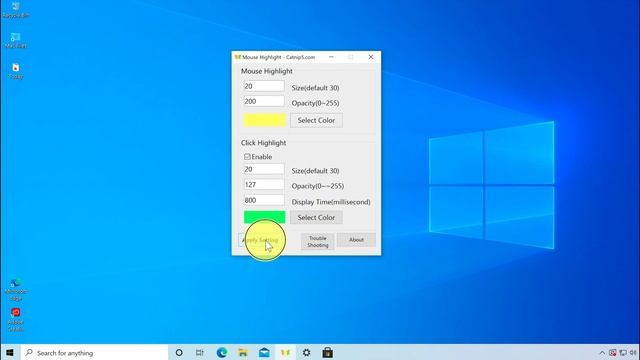The width and height of the screenshot is (640, 360).
Task: Click Select Color beside yellow swatch
Action: pyautogui.click(x=316, y=120)
